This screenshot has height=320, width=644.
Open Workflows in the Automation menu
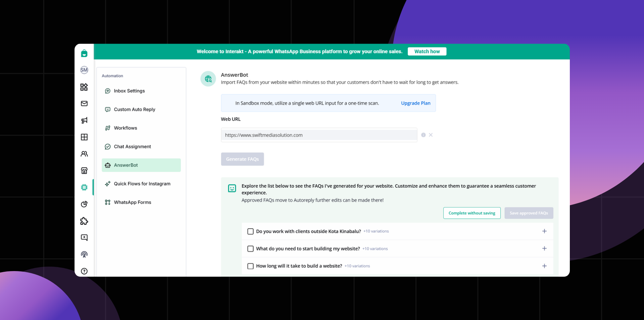coord(126,128)
